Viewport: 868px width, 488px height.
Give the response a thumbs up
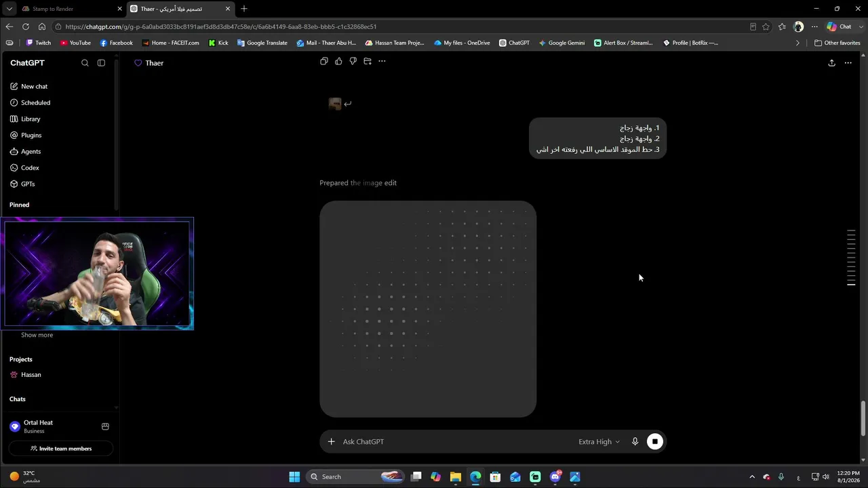(x=338, y=61)
